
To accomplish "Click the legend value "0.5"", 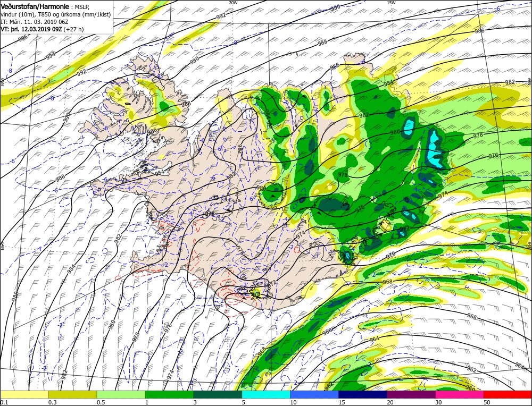I will (x=101, y=402).
